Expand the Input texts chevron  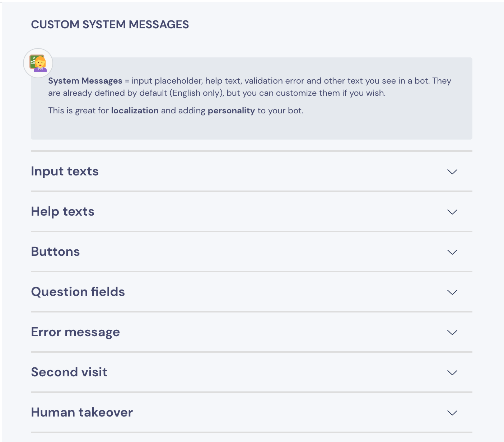pyautogui.click(x=452, y=172)
